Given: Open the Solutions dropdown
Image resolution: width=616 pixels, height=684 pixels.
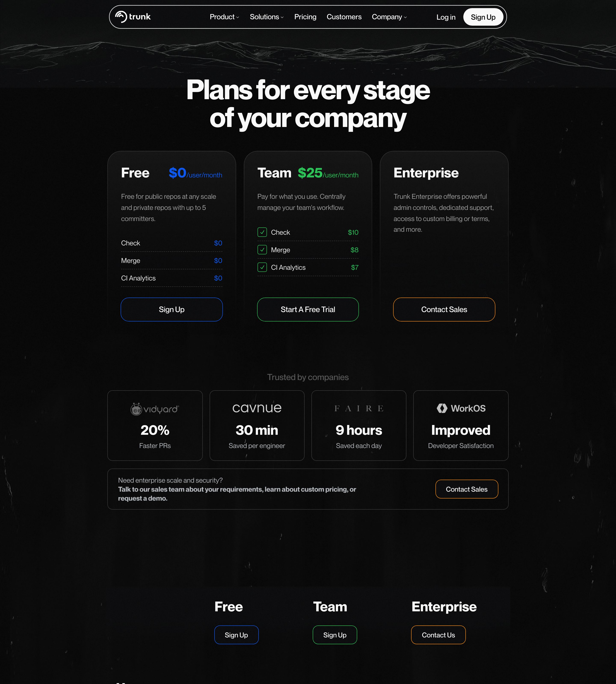Looking at the screenshot, I should 267,17.
